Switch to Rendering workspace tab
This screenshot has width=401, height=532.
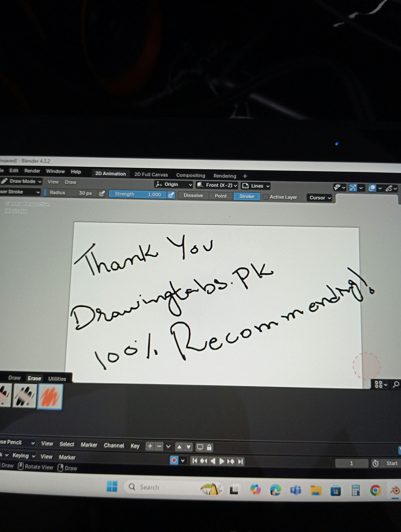point(225,176)
